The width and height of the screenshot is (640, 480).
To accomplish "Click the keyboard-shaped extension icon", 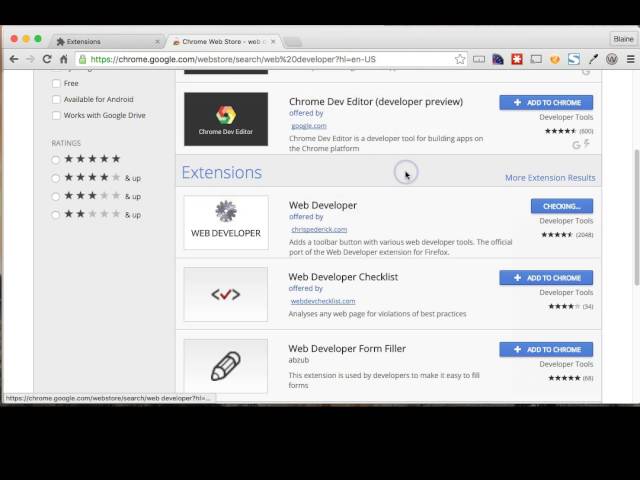I will click(479, 60).
